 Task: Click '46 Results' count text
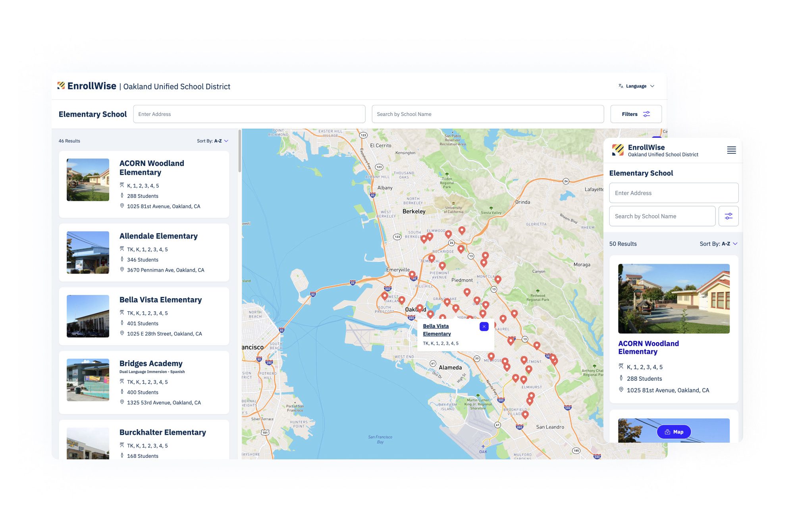pos(69,141)
